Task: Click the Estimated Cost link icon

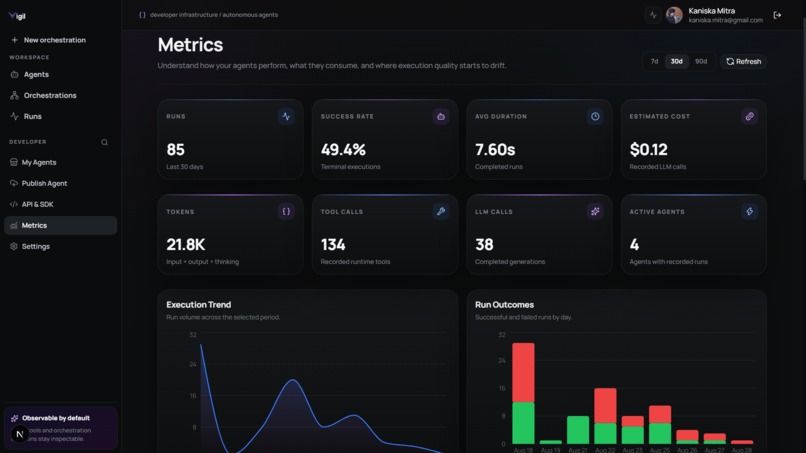Action: tap(749, 116)
